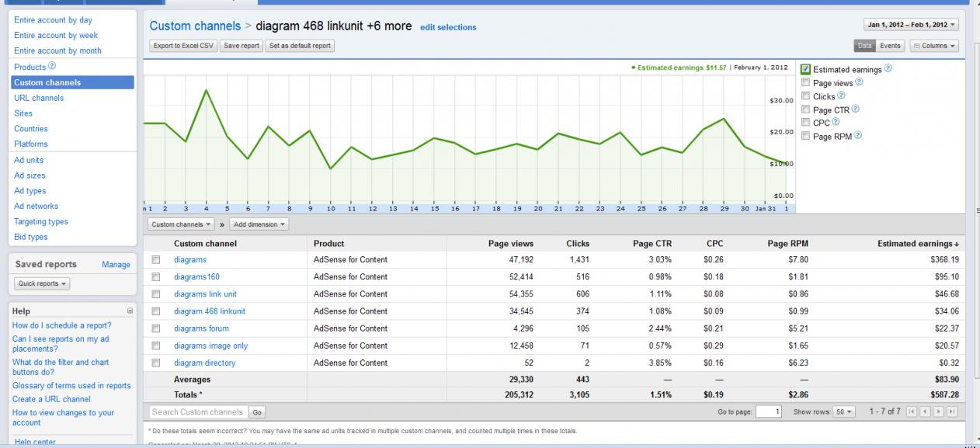Screen dimensions: 980x448
Task: Click help icon beside Page RPM metric
Action: 859,136
